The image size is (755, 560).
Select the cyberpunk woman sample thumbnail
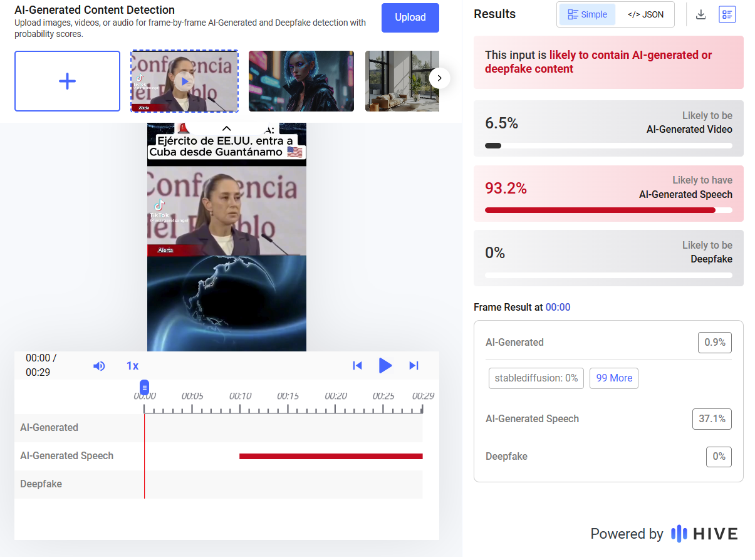(301, 81)
